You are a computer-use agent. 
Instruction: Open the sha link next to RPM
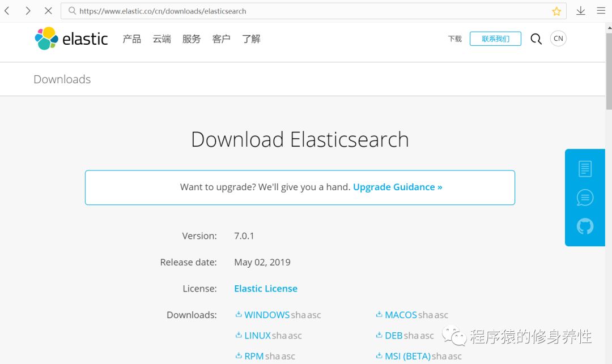[x=273, y=356]
